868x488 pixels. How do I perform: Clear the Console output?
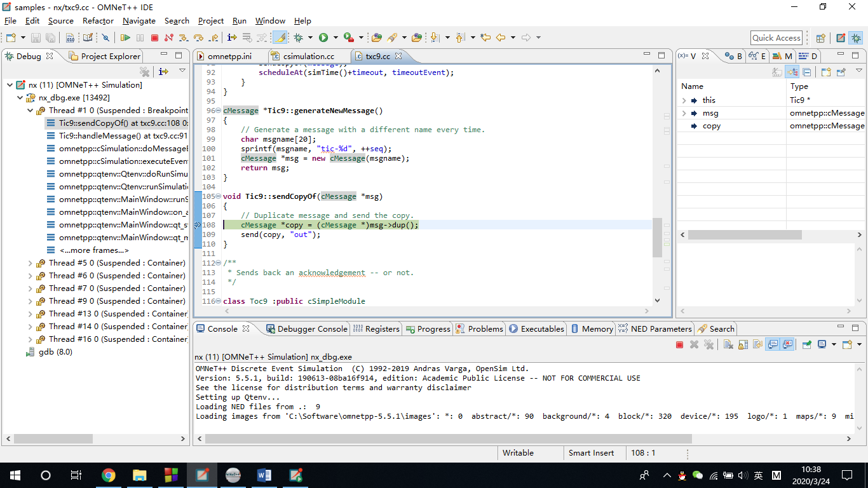tap(728, 344)
